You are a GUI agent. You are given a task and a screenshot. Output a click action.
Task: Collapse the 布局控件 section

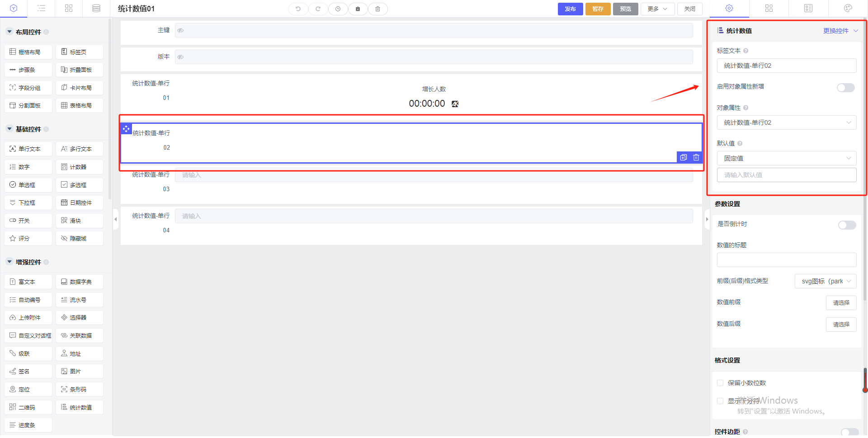[x=9, y=32]
